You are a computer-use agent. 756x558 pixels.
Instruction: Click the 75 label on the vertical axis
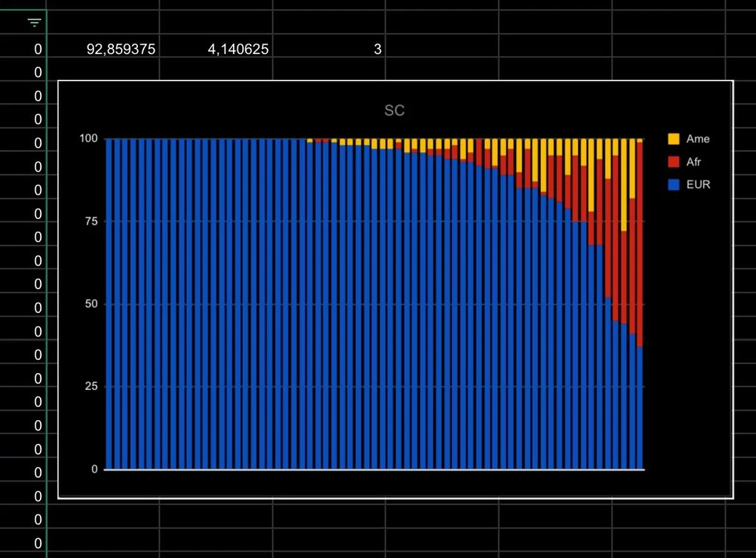point(91,221)
